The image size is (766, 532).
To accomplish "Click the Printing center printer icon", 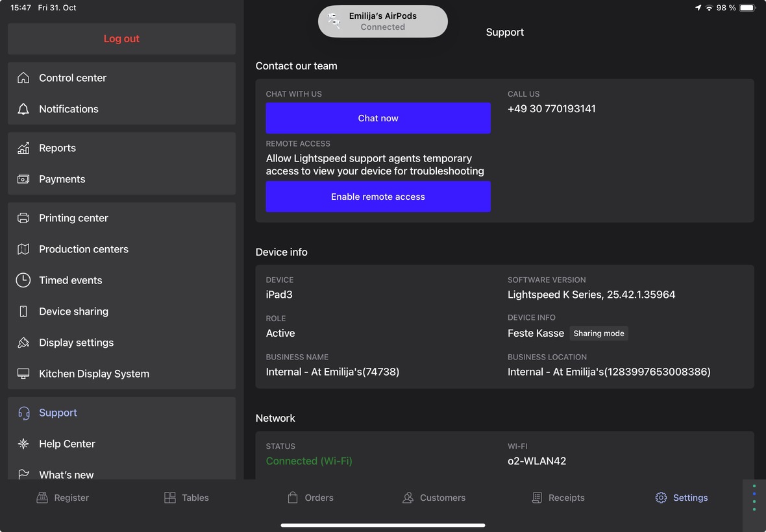I will point(23,218).
